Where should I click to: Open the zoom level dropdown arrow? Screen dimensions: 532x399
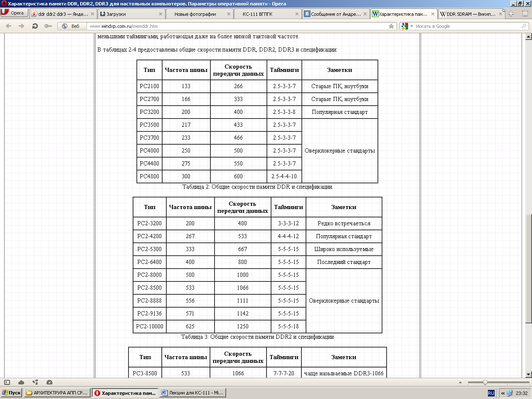click(x=460, y=382)
